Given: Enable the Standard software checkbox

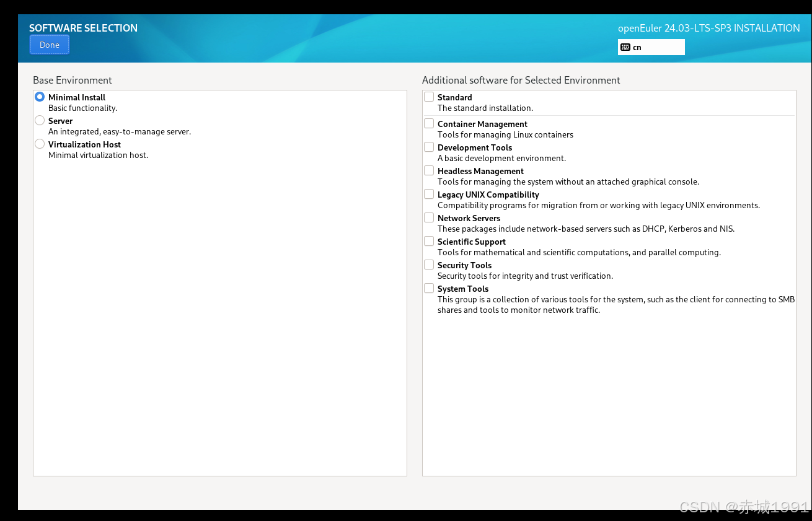Looking at the screenshot, I should tap(428, 97).
